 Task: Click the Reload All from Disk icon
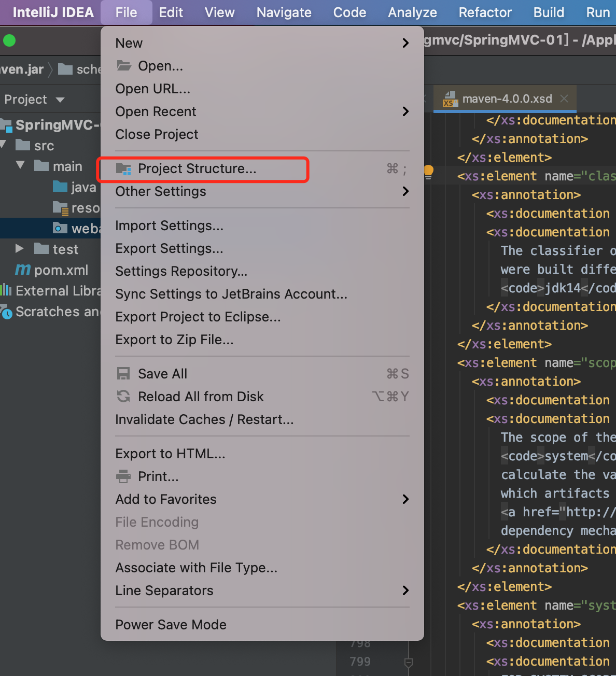point(123,397)
